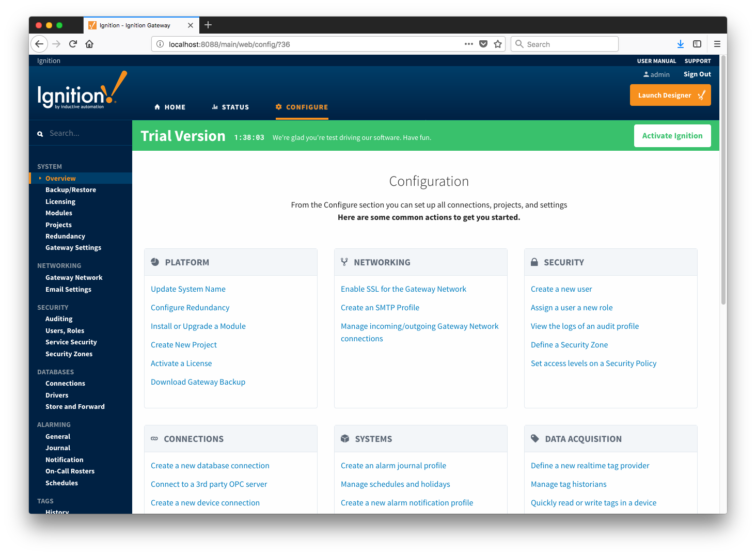The image size is (756, 555).
Task: Click Create New Project link
Action: (x=184, y=345)
